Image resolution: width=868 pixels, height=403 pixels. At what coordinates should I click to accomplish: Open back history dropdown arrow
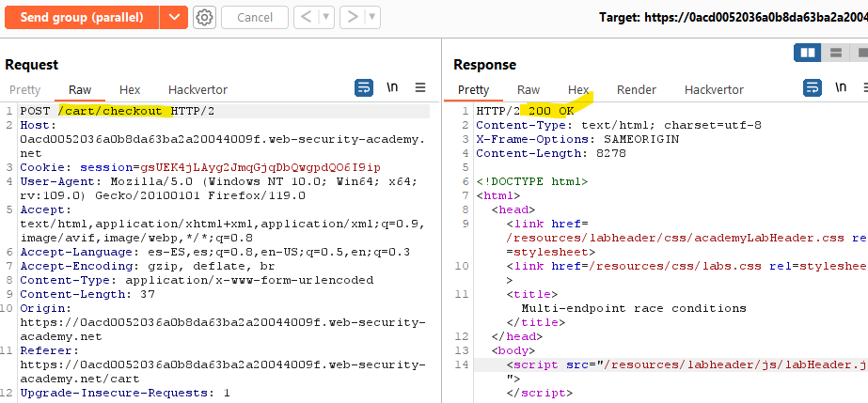(x=326, y=17)
